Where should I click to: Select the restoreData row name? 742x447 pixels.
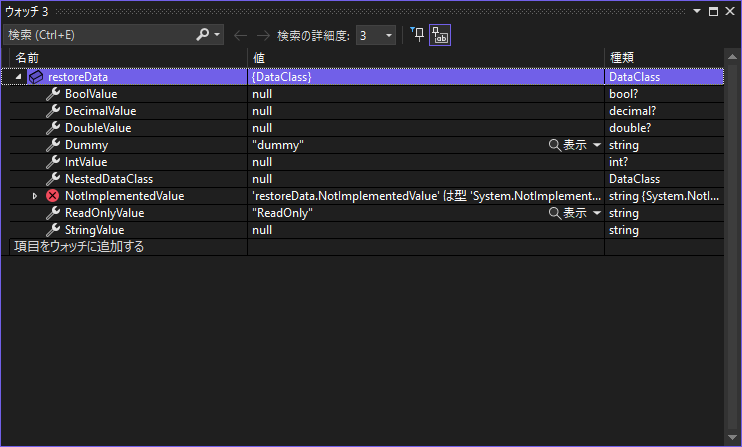coord(78,77)
